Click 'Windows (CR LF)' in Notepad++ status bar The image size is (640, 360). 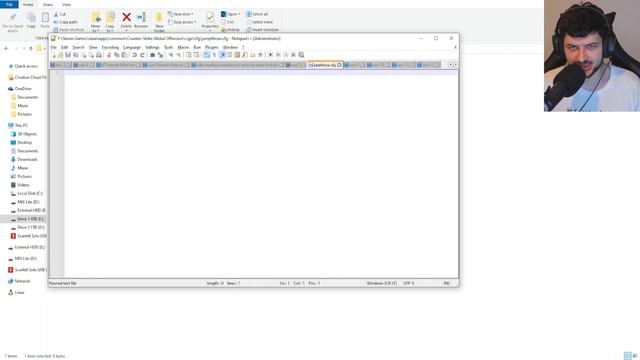tap(382, 283)
